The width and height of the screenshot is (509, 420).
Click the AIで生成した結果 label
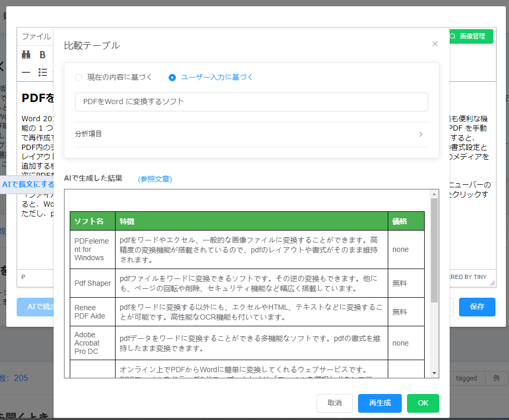[93, 178]
